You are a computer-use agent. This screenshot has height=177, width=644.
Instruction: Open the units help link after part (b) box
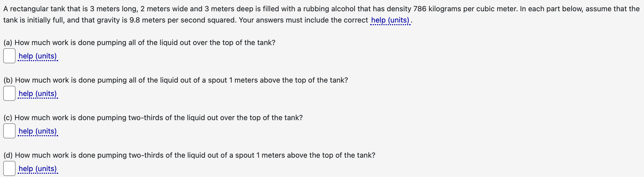(38, 94)
